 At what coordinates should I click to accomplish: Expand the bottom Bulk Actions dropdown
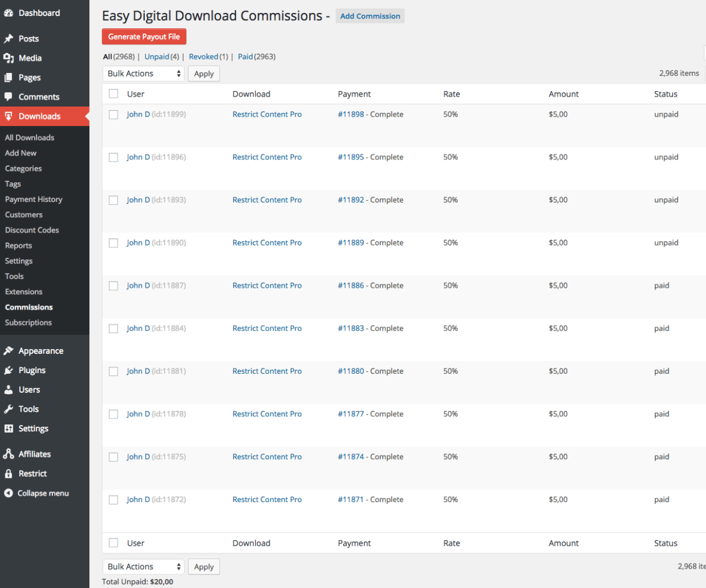[x=144, y=567]
